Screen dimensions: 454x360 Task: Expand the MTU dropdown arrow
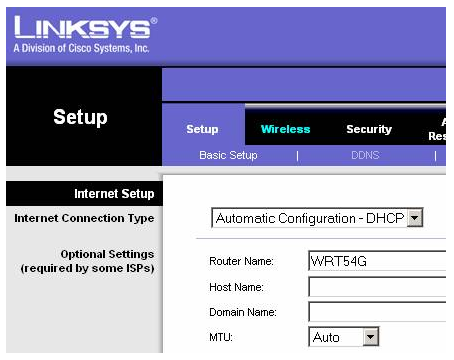pos(371,337)
